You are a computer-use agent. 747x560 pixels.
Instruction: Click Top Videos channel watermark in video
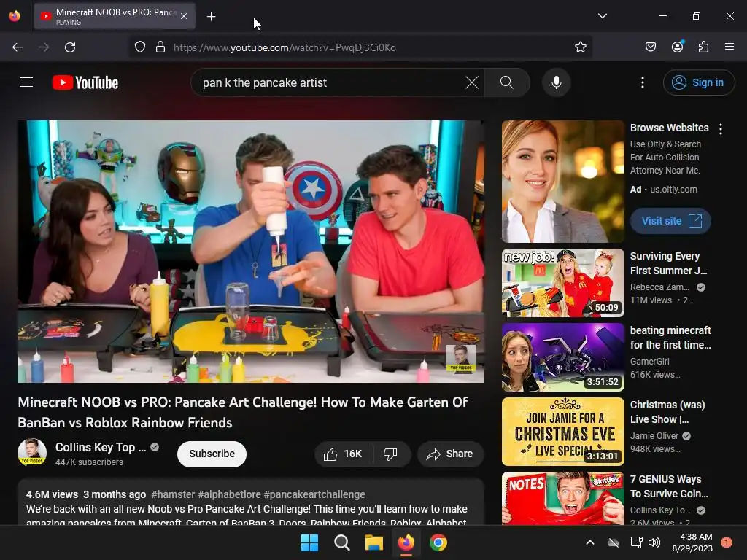coord(461,358)
